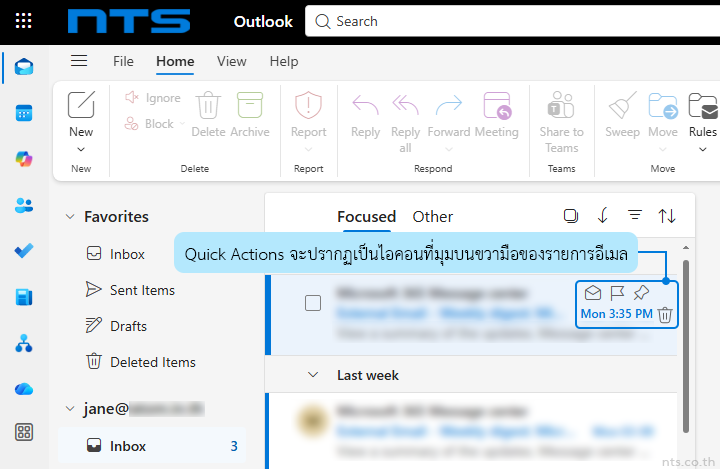The height and width of the screenshot is (469, 720).
Task: Delete the email via trash quick action
Action: pyautogui.click(x=665, y=315)
